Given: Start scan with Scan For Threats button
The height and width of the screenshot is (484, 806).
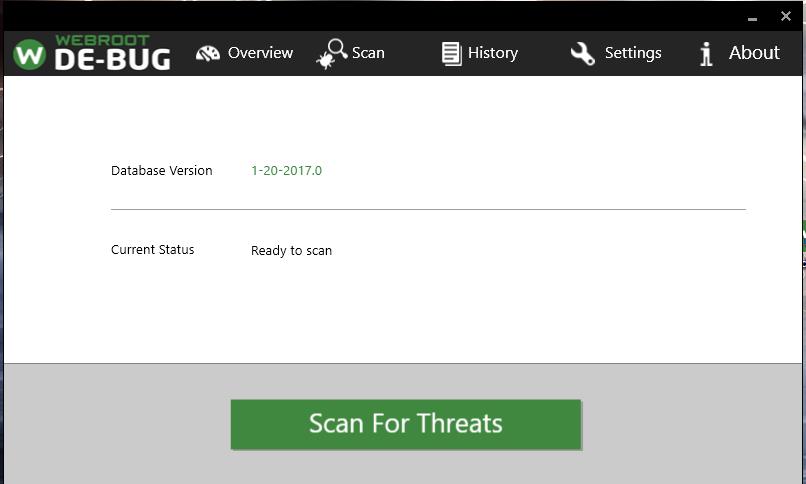Looking at the screenshot, I should (x=406, y=424).
